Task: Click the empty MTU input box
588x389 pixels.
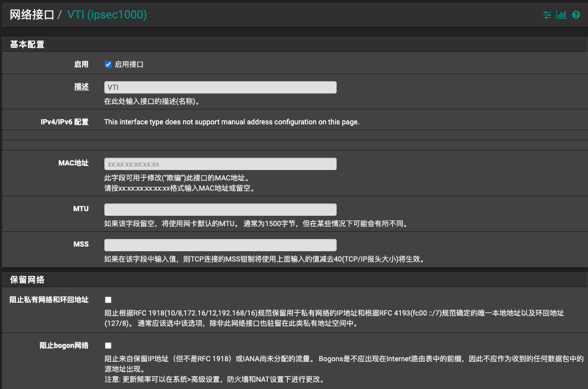Action: 220,210
